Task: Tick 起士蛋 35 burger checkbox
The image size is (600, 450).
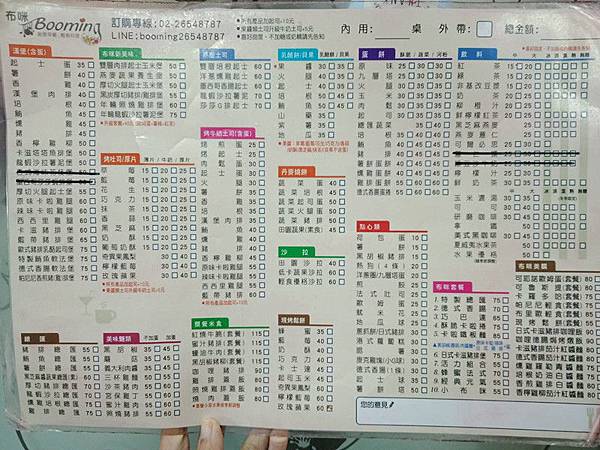Action: [91, 65]
